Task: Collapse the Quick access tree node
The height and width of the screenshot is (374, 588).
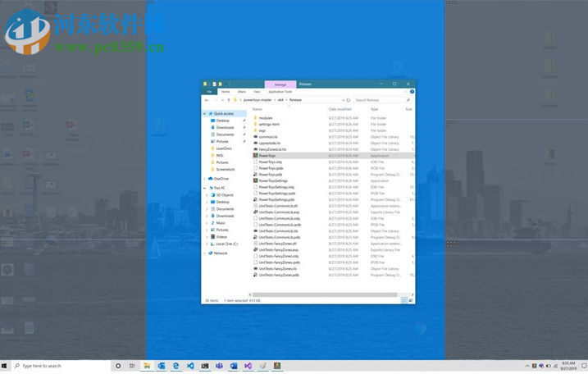Action: 205,114
